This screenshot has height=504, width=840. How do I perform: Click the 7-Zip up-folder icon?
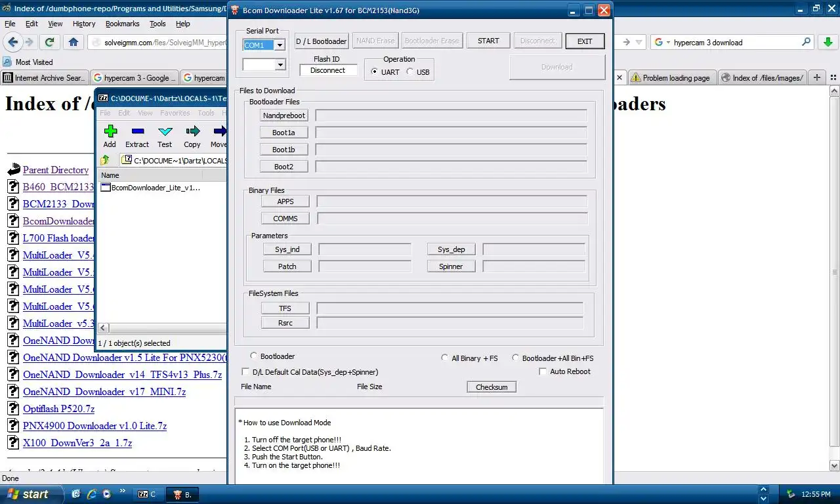tap(105, 160)
